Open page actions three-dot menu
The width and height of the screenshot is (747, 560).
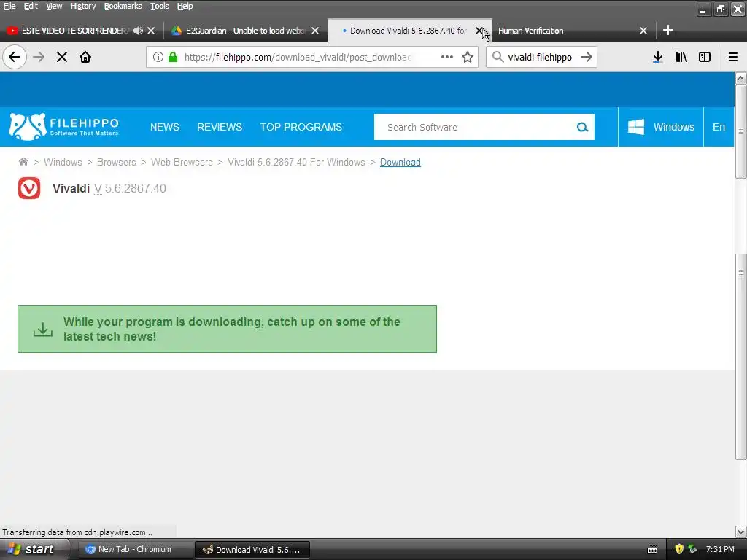click(447, 57)
